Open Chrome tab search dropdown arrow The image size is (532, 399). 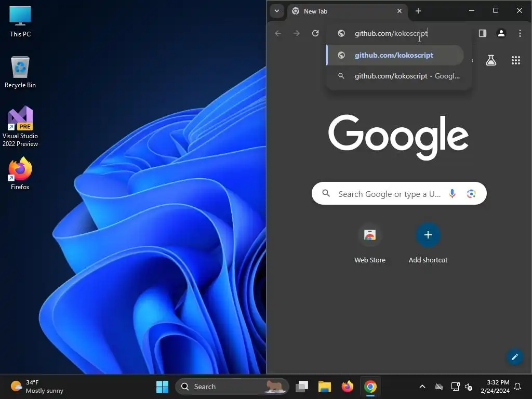coord(277,11)
